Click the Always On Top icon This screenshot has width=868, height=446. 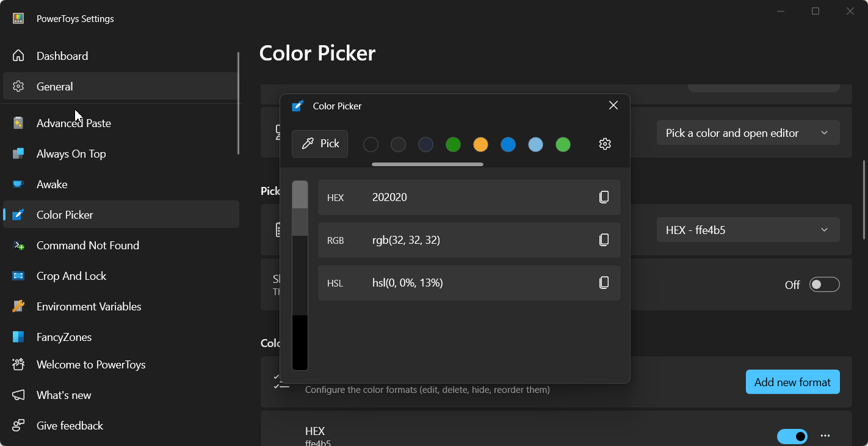[x=18, y=153]
